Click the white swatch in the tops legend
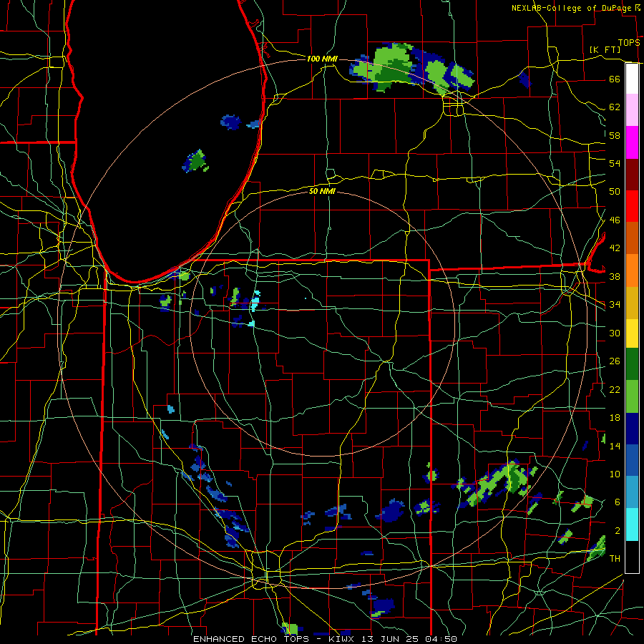 click(632, 79)
